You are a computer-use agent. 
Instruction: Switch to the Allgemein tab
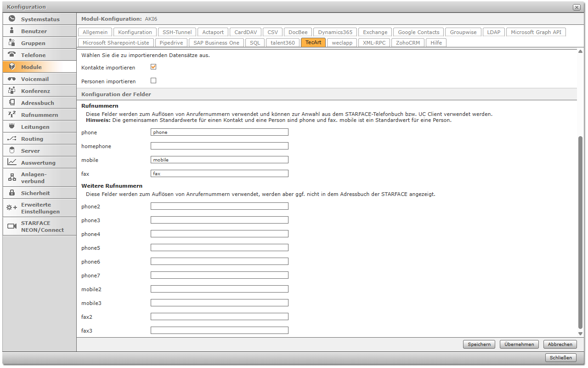coord(95,32)
